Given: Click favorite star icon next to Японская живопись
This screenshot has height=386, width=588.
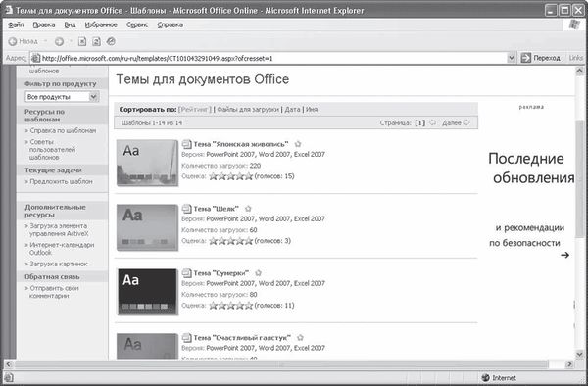Looking at the screenshot, I should tap(298, 144).
